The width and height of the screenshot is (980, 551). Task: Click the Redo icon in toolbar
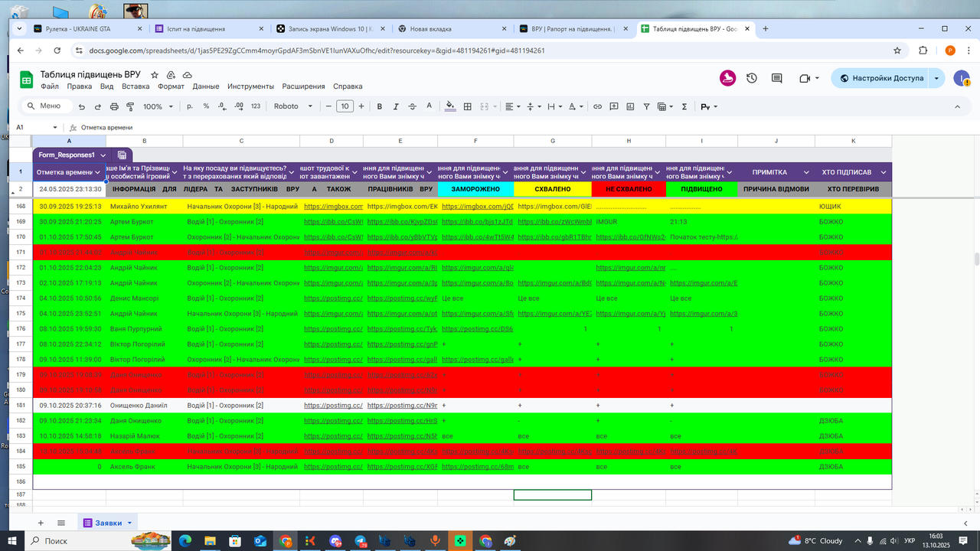pyautogui.click(x=98, y=106)
